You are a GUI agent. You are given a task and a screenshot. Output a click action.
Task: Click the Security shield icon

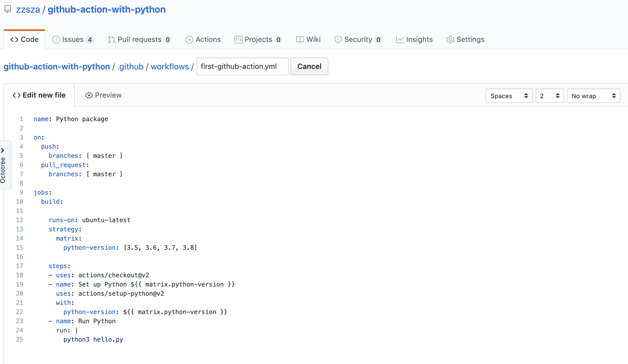[x=338, y=40]
